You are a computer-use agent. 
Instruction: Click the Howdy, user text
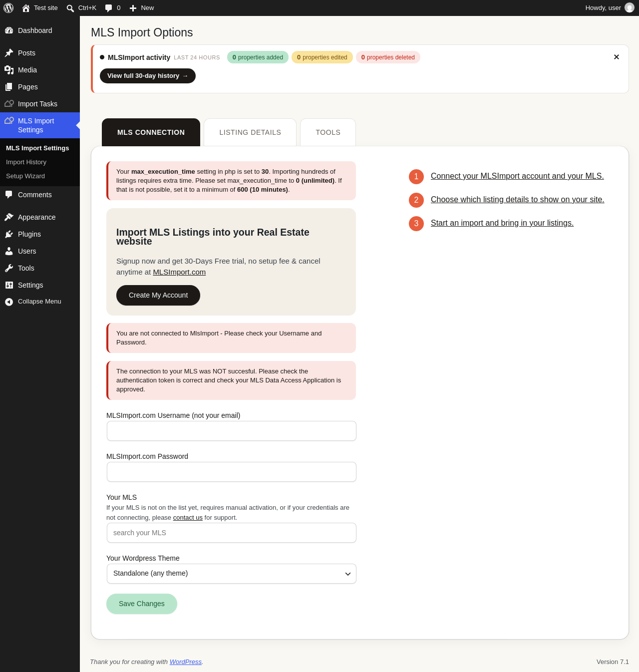(x=603, y=8)
